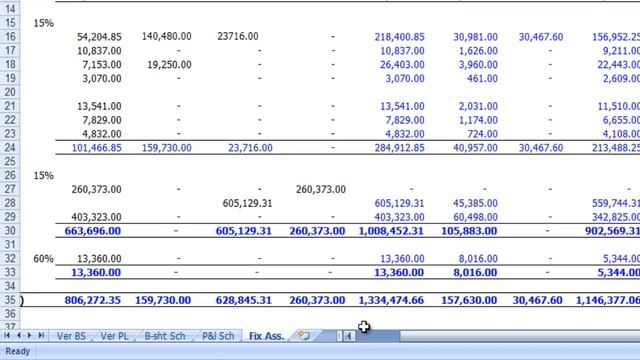This screenshot has height=360, width=640.
Task: Select row header 30
Action: click(10, 231)
